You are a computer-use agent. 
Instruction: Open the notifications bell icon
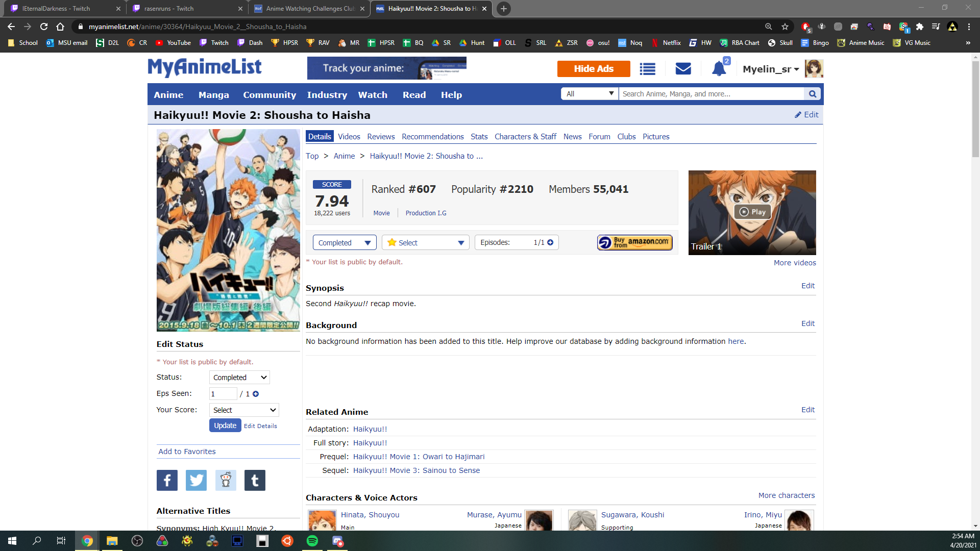tap(719, 69)
